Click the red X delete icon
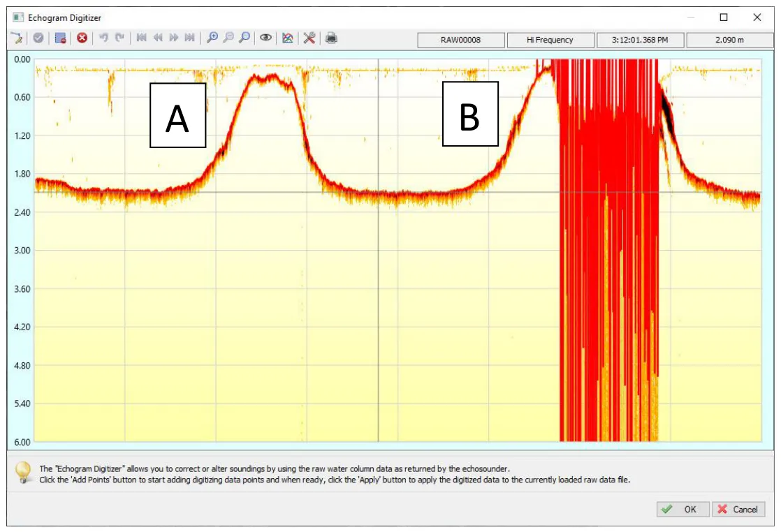 tap(82, 38)
